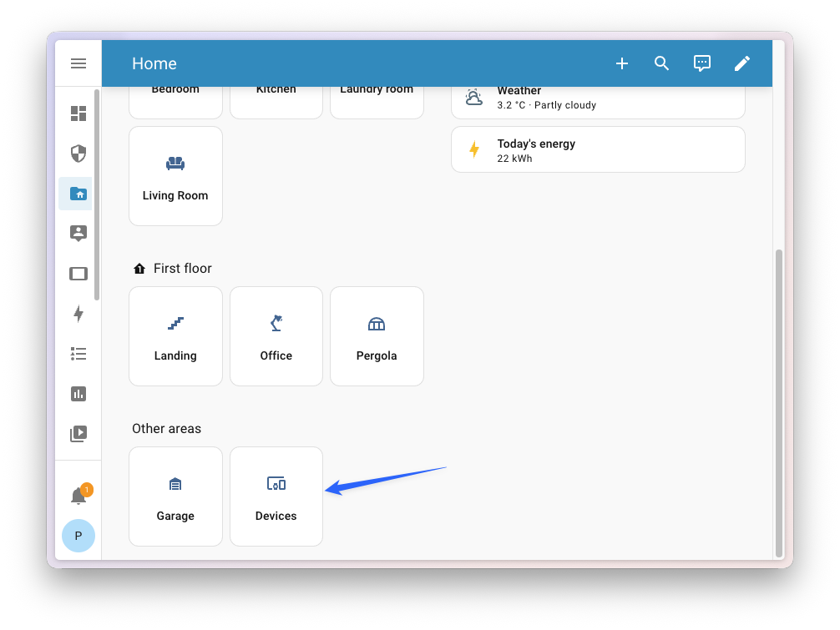Open the Overview dashboard grid icon
The width and height of the screenshot is (840, 630).
point(78,113)
